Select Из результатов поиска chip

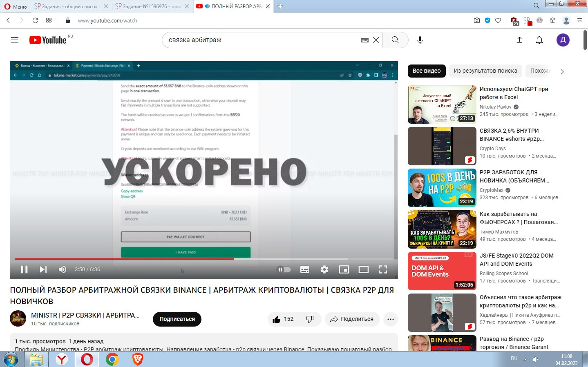485,71
